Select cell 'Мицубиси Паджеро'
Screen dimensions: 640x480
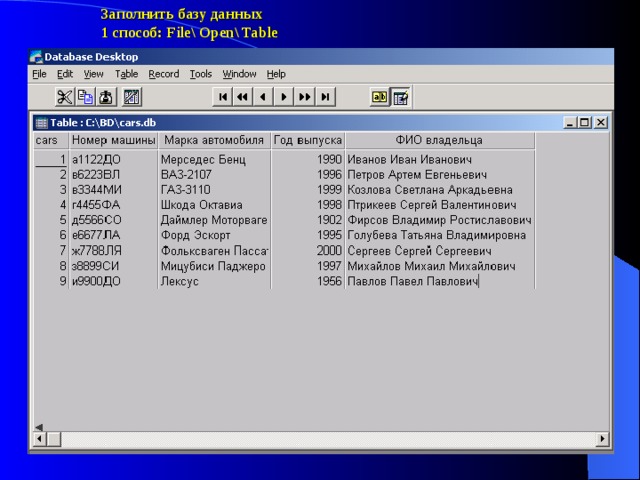(214, 266)
